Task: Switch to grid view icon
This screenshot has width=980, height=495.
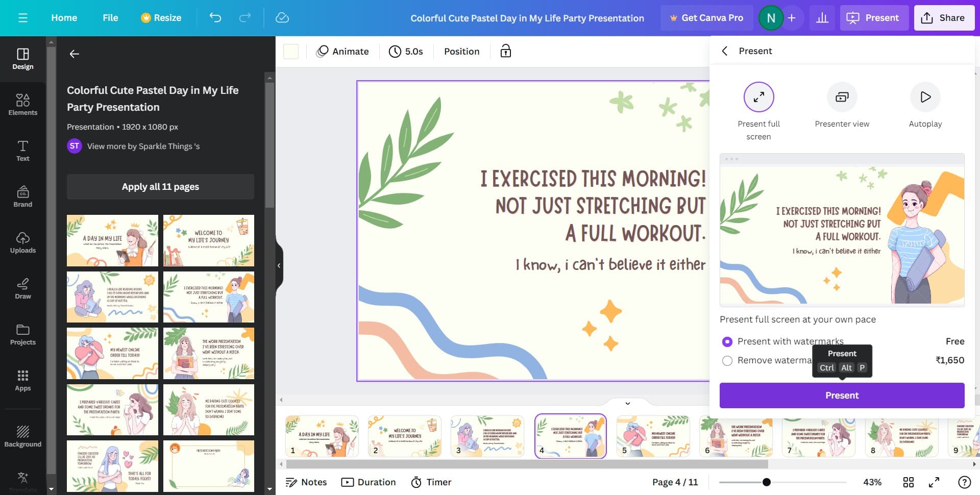Action: [x=908, y=482]
